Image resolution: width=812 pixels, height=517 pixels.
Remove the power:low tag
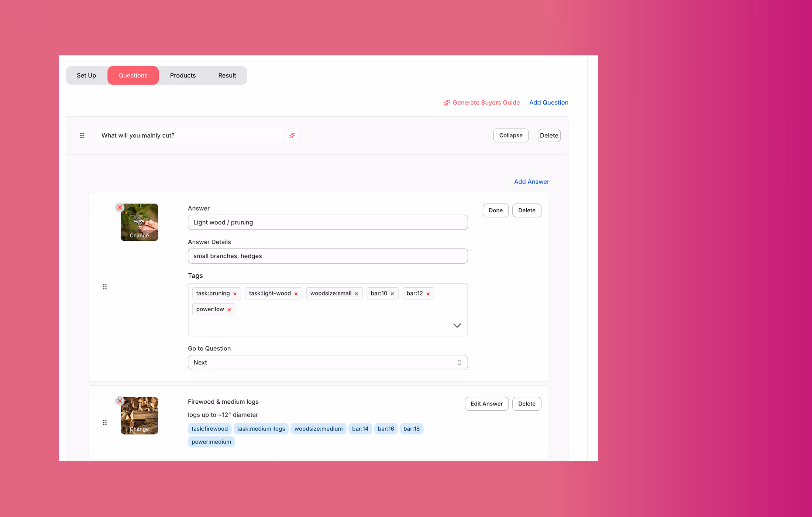(229, 309)
